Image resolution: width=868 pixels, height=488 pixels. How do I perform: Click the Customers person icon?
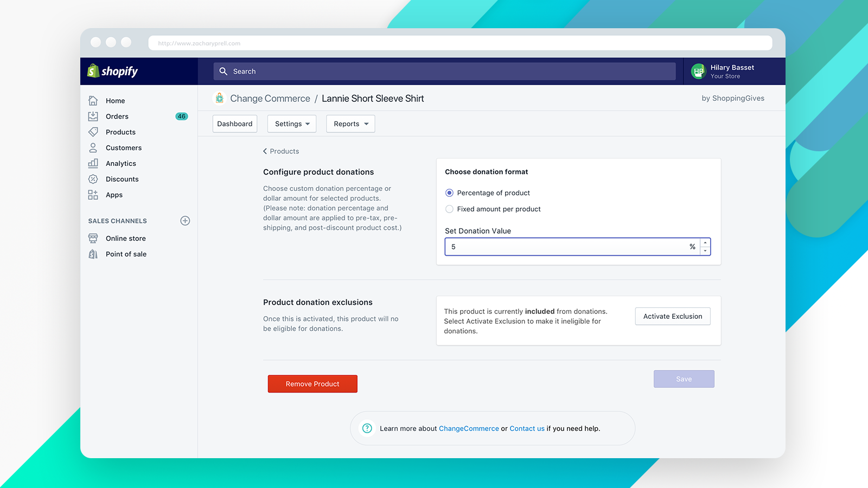(x=93, y=147)
